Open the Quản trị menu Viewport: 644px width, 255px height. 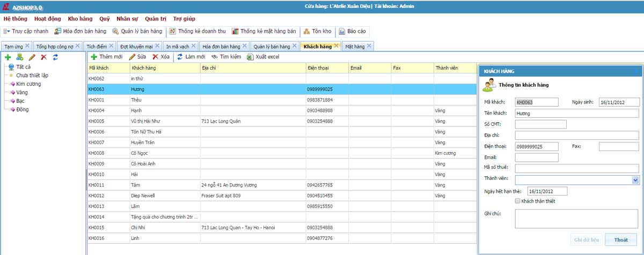[156, 18]
